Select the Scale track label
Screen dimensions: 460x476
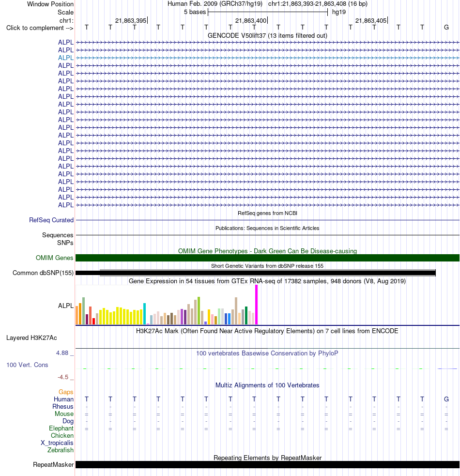point(65,13)
